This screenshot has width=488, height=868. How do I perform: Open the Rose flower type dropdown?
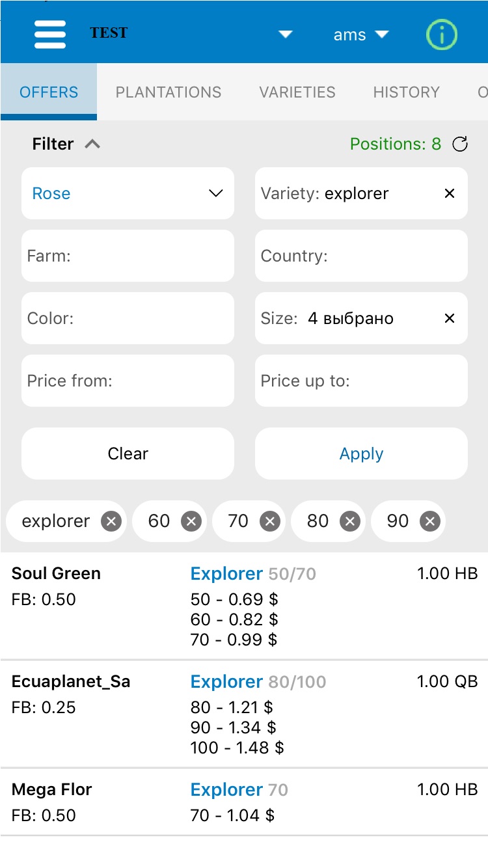tap(128, 193)
